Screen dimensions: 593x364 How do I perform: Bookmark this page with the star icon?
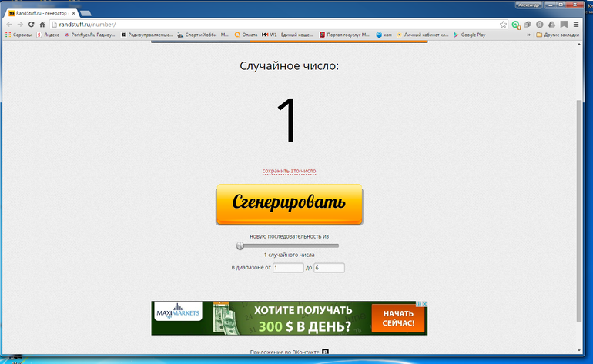click(503, 24)
